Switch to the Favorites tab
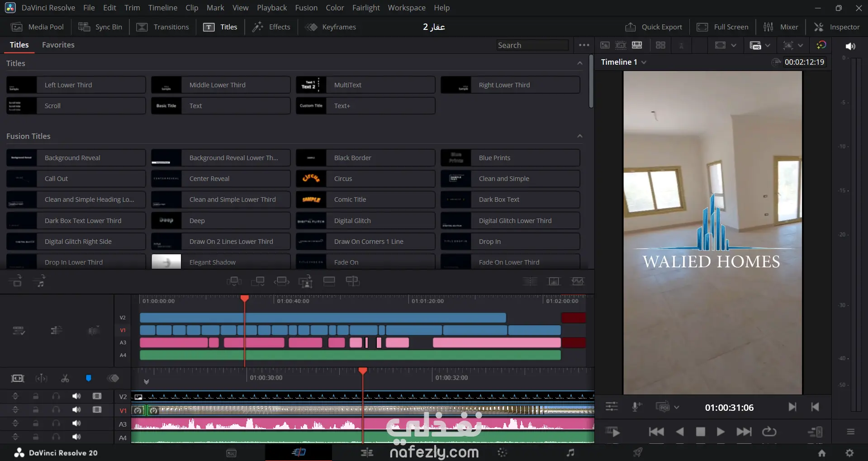 (58, 45)
